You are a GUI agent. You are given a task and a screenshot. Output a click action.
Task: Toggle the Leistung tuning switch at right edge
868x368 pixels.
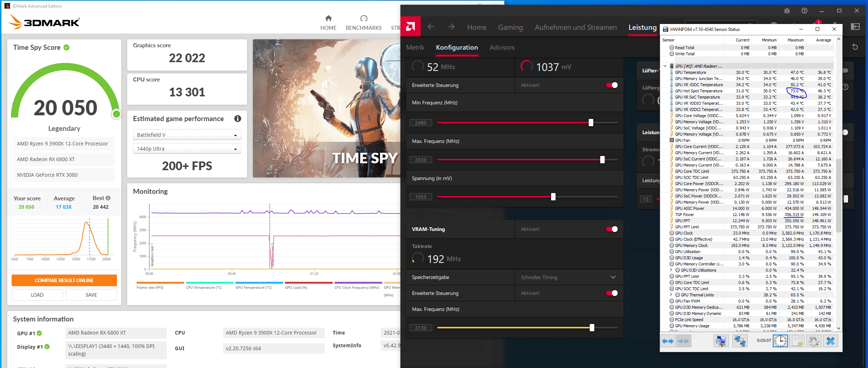pos(845,132)
